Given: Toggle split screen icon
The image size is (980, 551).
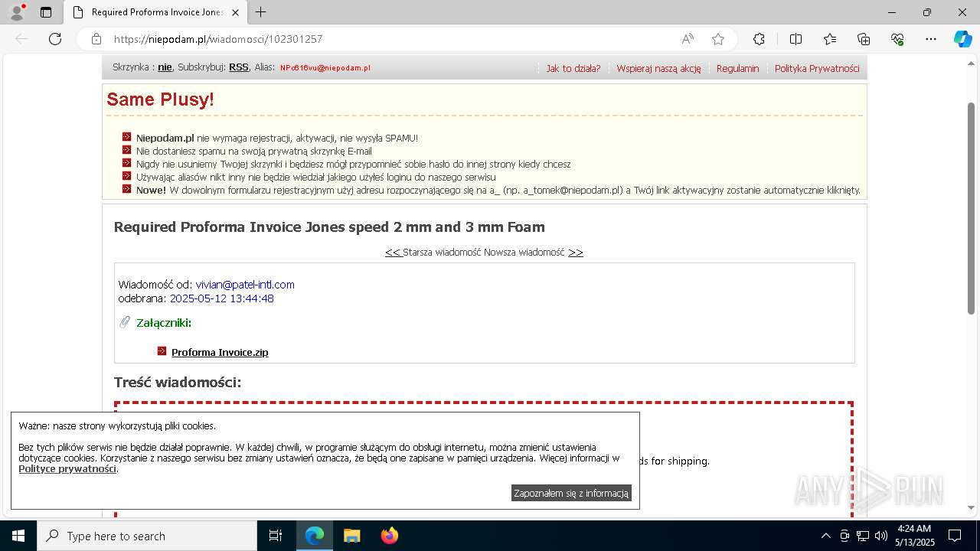Looking at the screenshot, I should (795, 39).
